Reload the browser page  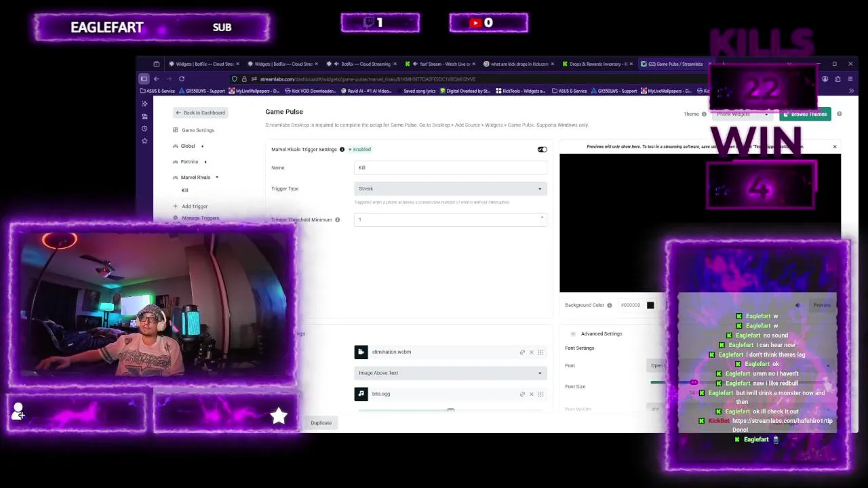click(x=182, y=79)
